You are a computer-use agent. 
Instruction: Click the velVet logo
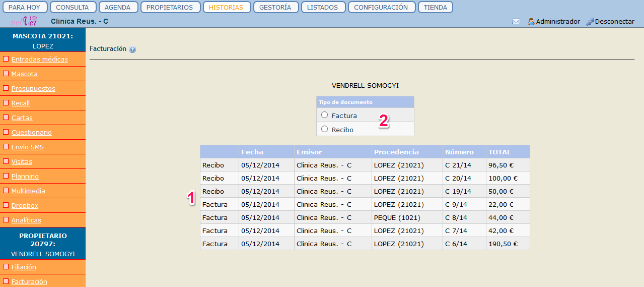tap(24, 21)
